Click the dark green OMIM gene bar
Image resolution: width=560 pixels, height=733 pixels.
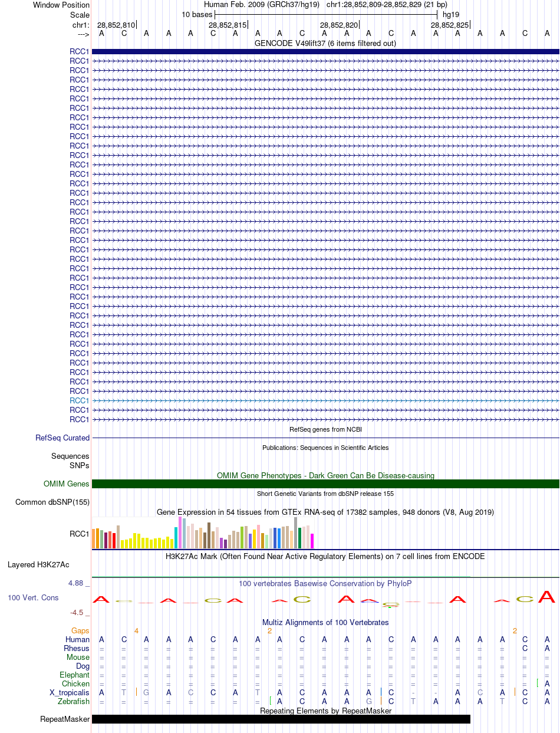325,484
